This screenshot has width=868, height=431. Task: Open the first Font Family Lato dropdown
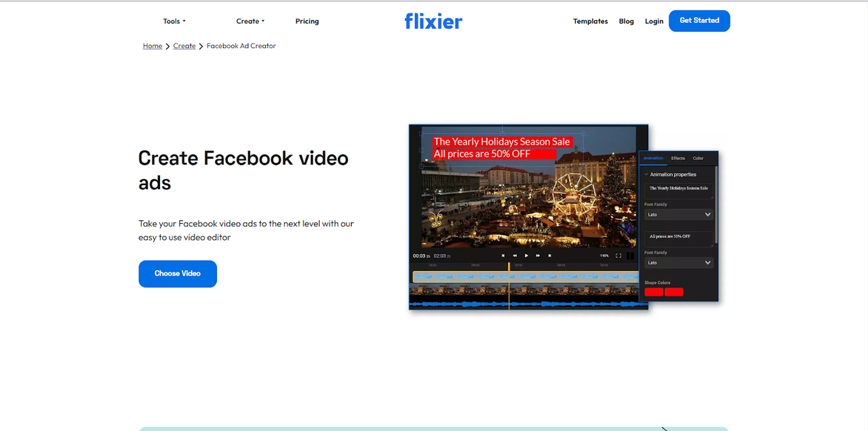point(679,214)
